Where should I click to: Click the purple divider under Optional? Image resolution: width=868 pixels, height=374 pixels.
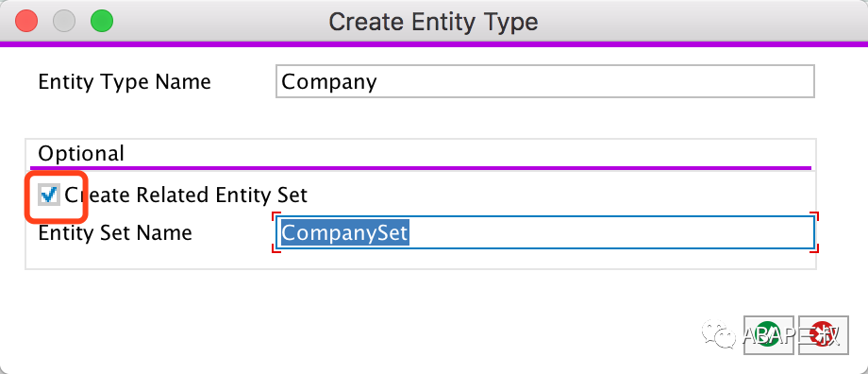click(421, 167)
